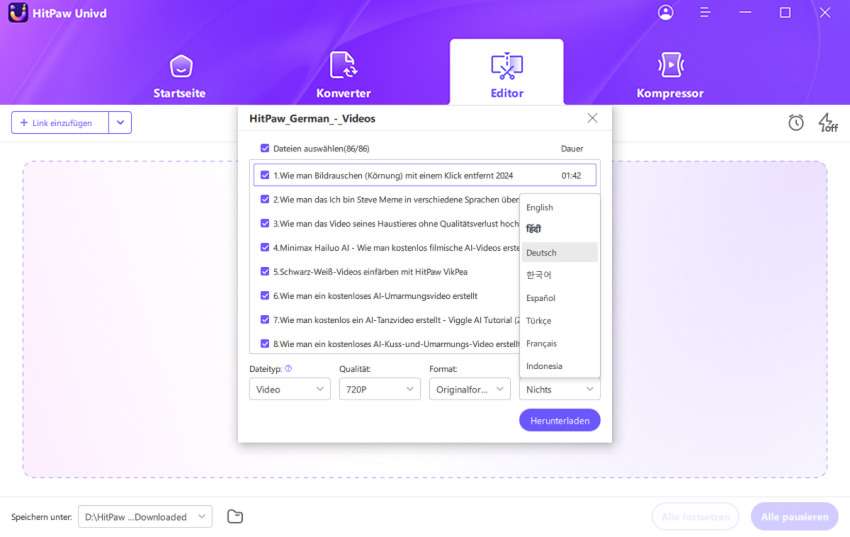
Task: Click the Kompressor icon
Action: pyautogui.click(x=671, y=65)
